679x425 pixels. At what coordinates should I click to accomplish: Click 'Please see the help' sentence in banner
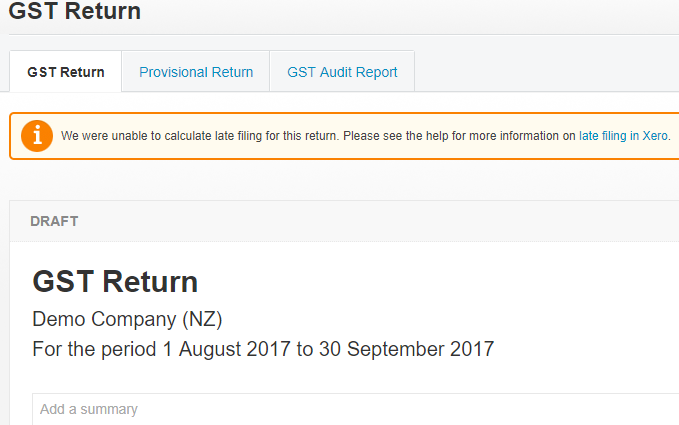tap(459, 136)
